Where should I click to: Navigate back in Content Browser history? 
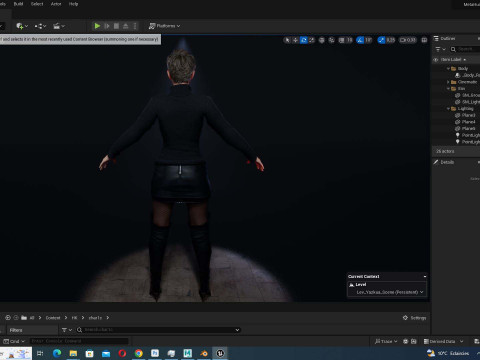coord(8,318)
